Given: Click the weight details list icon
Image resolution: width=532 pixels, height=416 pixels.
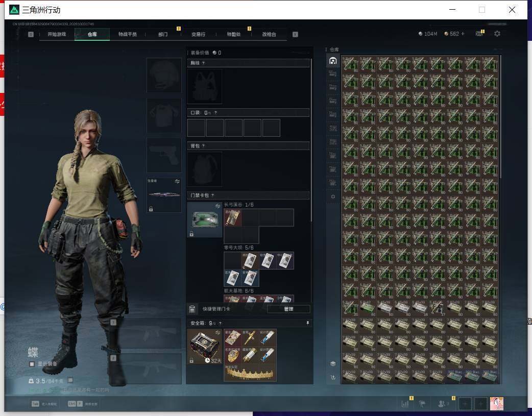Looking at the screenshot, I should (70, 380).
